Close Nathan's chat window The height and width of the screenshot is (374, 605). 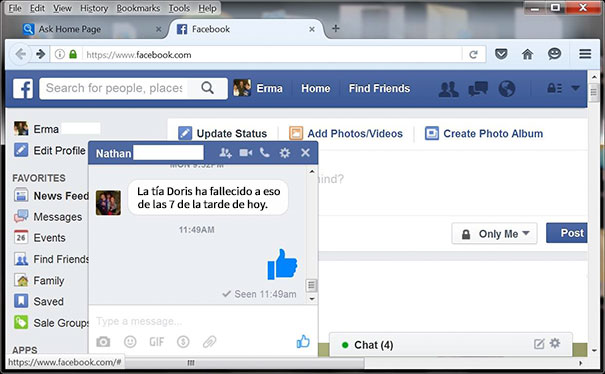pos(305,153)
